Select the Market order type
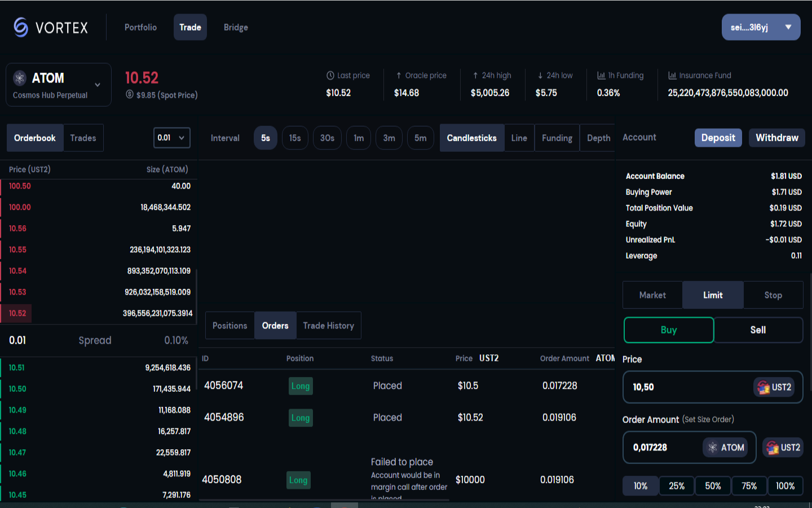The image size is (812, 508). (x=652, y=295)
